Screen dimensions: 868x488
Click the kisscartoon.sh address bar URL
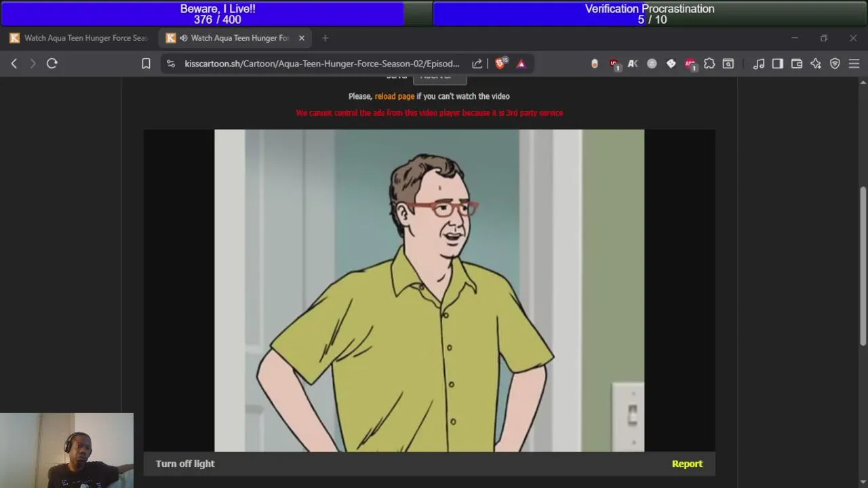point(322,64)
